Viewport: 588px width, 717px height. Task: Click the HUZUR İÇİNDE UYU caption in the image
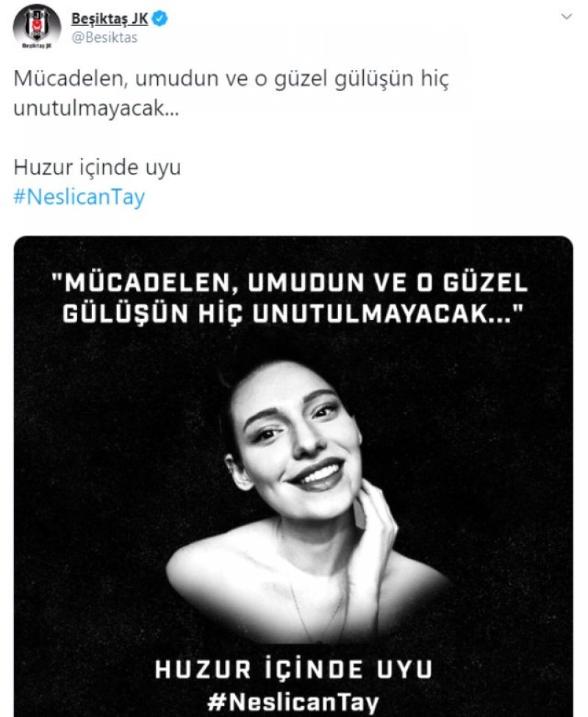293,669
